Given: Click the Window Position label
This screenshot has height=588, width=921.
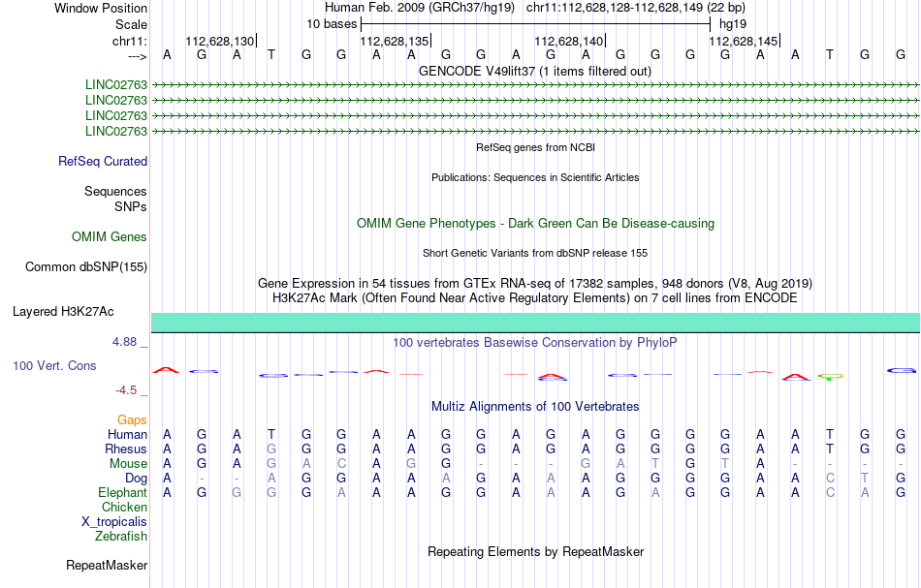Looking at the screenshot, I should coord(101,8).
